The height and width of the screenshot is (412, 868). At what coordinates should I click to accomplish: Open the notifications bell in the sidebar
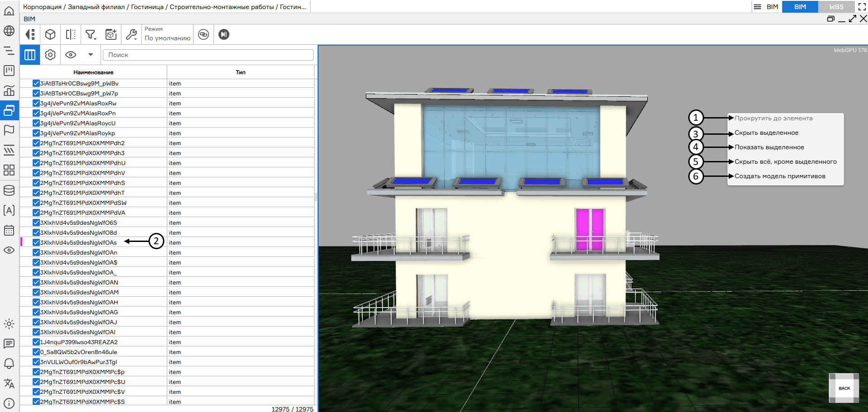[9, 363]
